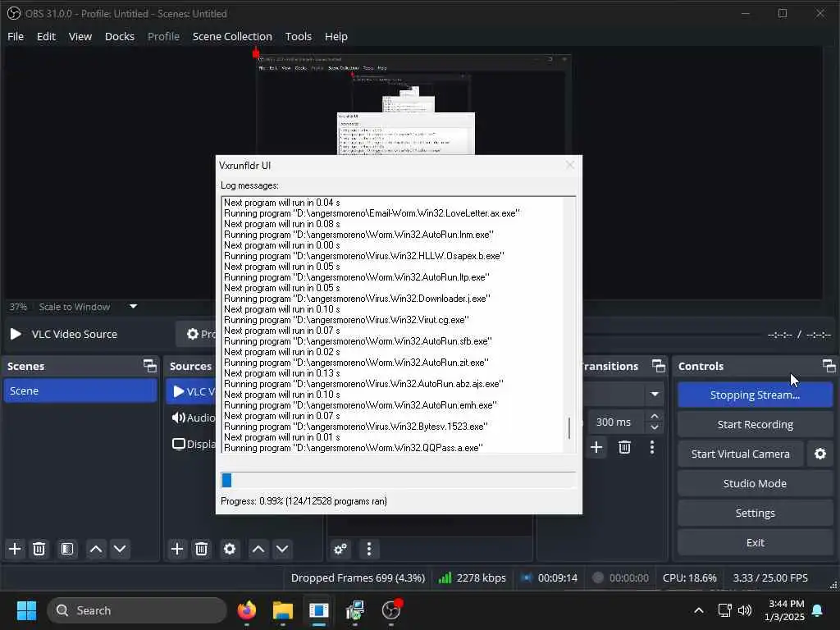Screen dimensions: 840x630
Task: Open the View menu
Action: [x=80, y=36]
